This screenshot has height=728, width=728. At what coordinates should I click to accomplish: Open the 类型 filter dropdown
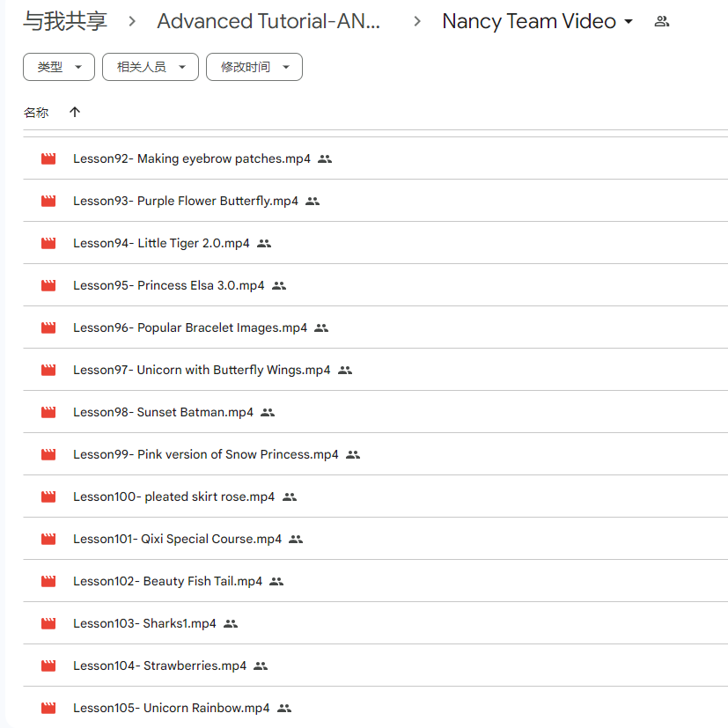pos(59,67)
